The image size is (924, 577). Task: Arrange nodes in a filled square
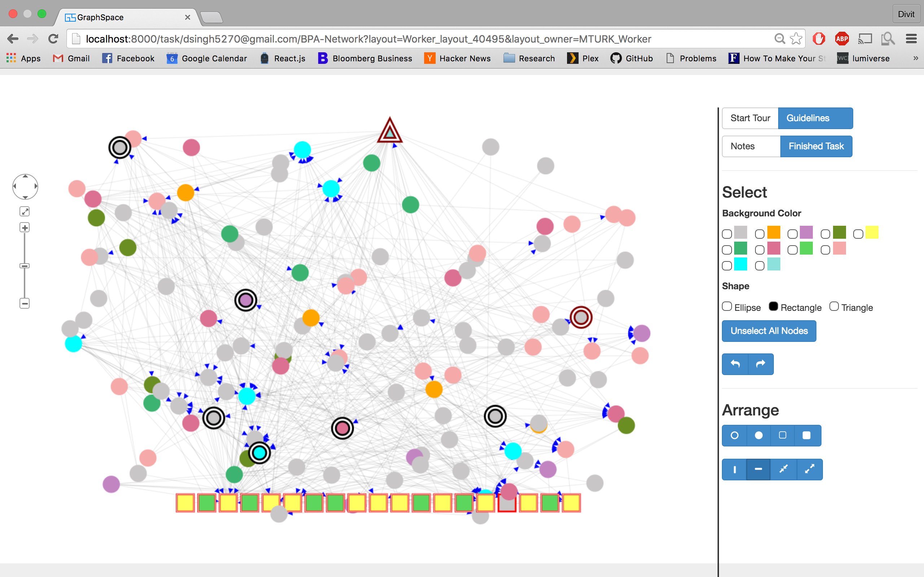click(x=806, y=435)
